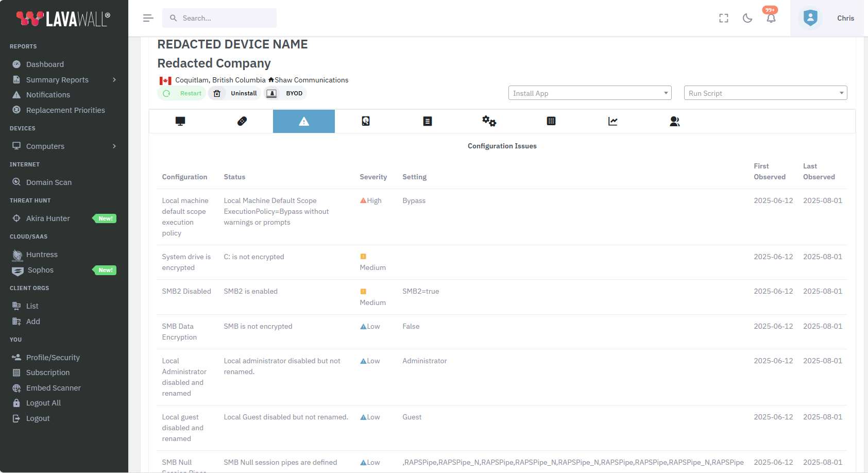The height and width of the screenshot is (473, 868).
Task: Collapse the sidebar with the hamburger toggle
Action: point(148,18)
